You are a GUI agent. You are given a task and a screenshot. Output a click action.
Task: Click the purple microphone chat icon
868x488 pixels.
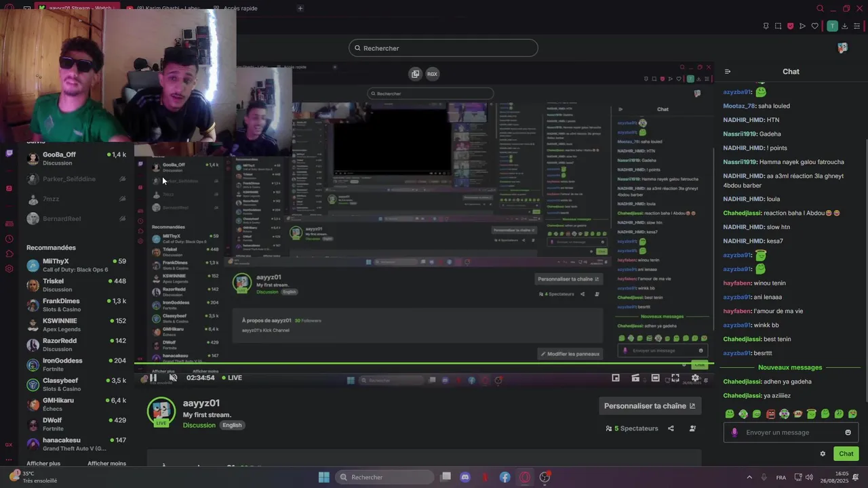734,432
